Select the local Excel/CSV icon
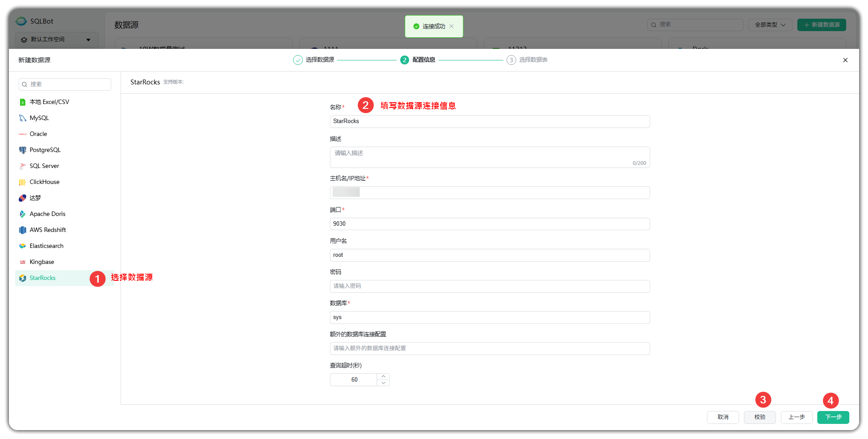Screen dimensions: 868x439 (22, 102)
